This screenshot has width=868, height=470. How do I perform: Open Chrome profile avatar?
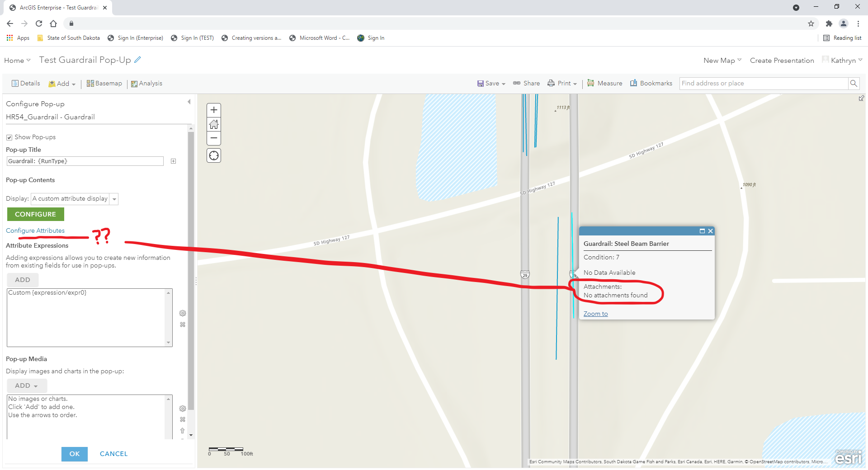point(844,23)
